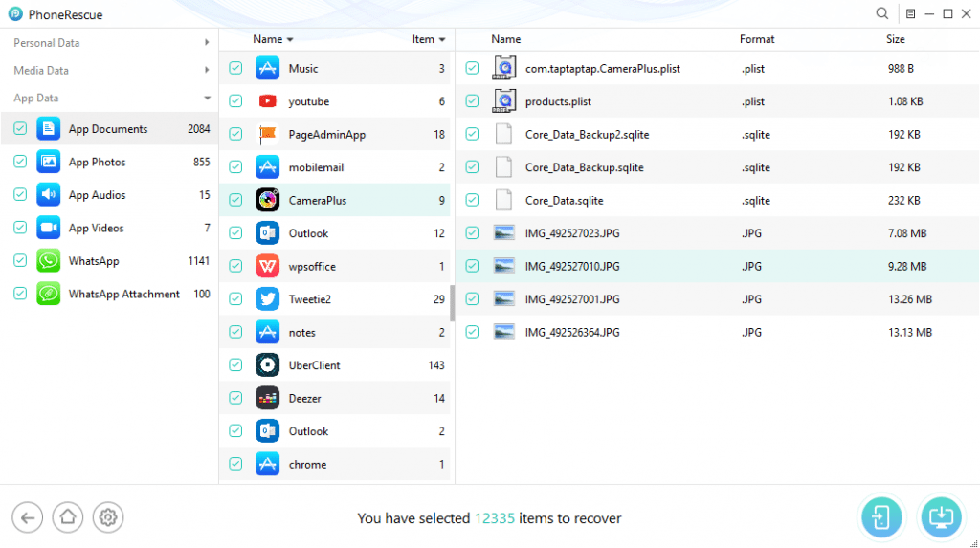
Task: Uncheck the youtube app checkbox
Action: coord(235,101)
